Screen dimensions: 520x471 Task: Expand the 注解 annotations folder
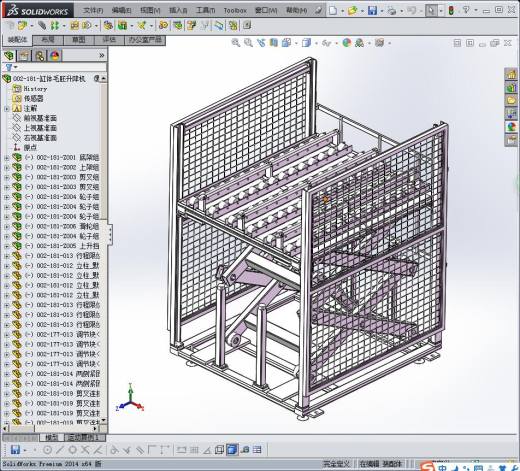(x=7, y=109)
